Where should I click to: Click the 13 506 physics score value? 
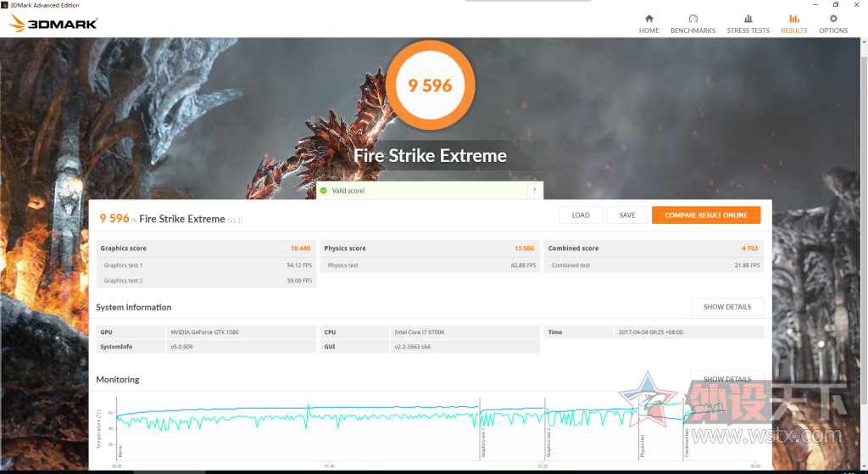coord(524,248)
